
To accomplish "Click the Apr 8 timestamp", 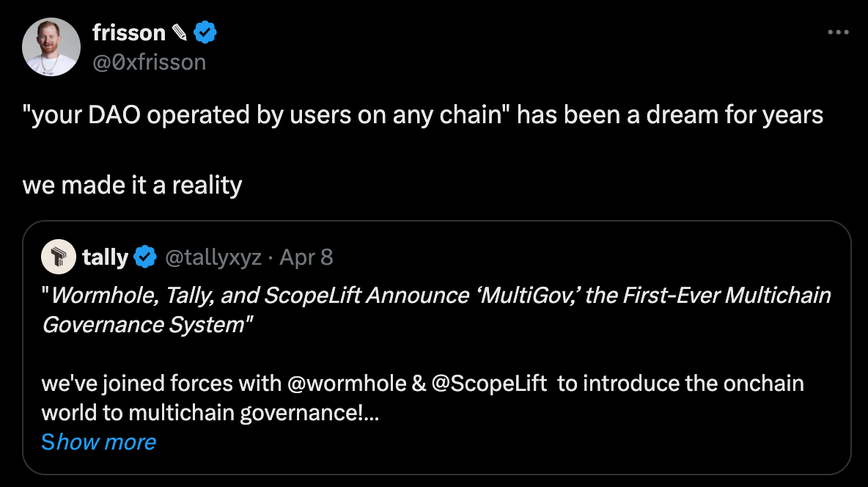I will point(306,257).
